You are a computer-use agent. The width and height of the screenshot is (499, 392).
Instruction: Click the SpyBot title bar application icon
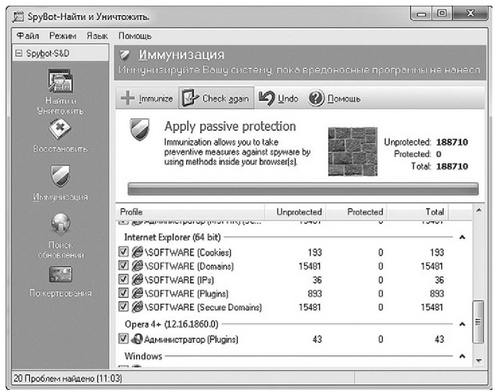[18, 17]
